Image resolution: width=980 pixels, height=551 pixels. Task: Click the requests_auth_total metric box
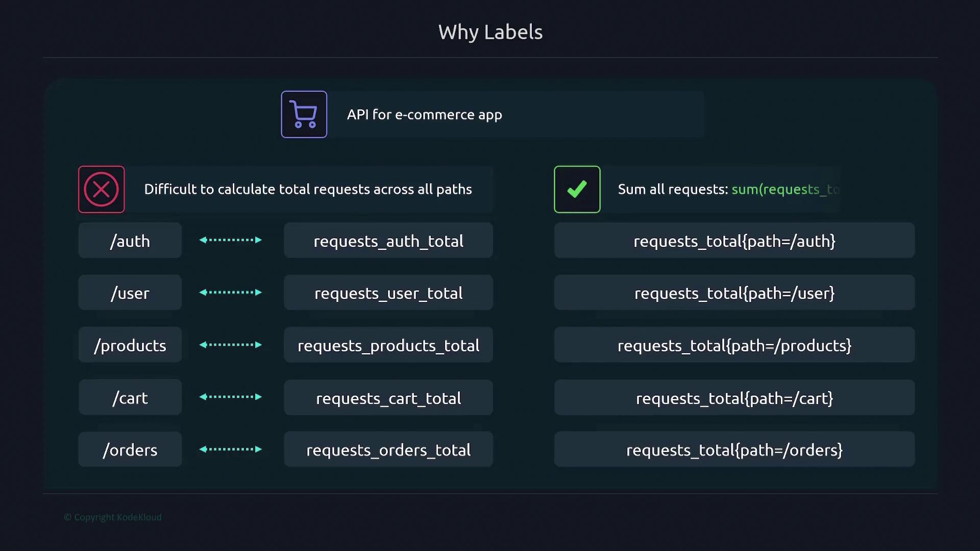pos(388,241)
